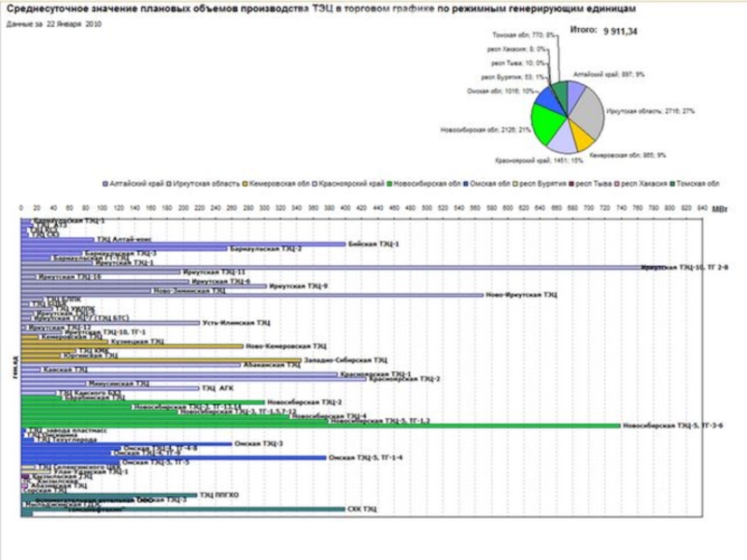Click pie label Алтайский край; 897; 9%
Image resolution: width=747 pixels, height=560 pixels.
click(x=609, y=75)
